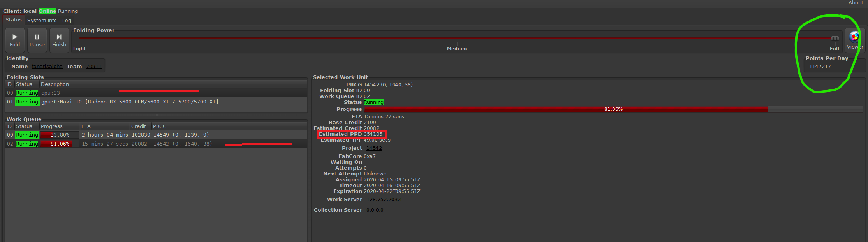Open Collection Server 0.0.0.0 link
The width and height of the screenshot is (868, 242).
point(375,210)
